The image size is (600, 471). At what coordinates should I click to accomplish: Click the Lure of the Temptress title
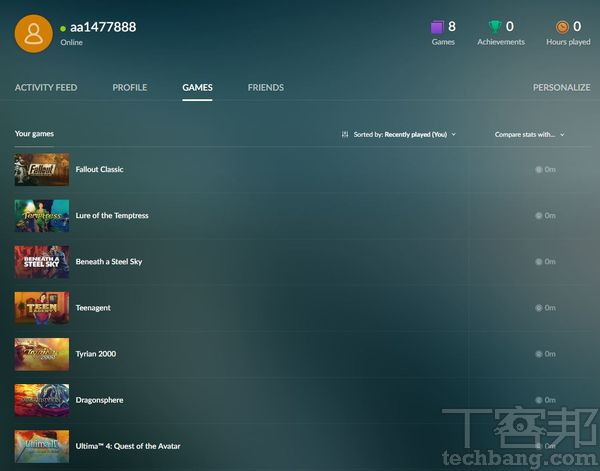click(x=112, y=216)
